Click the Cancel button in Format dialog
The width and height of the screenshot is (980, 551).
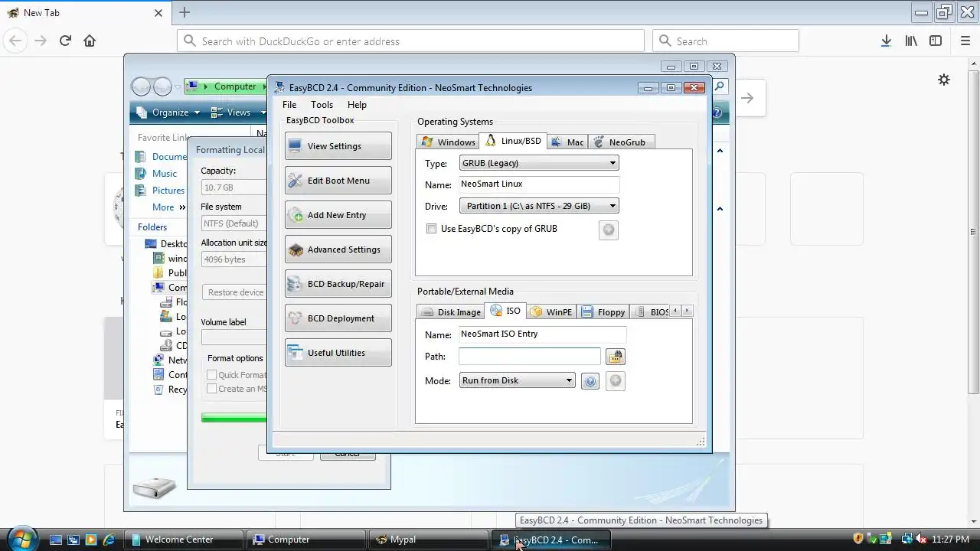[348, 454]
